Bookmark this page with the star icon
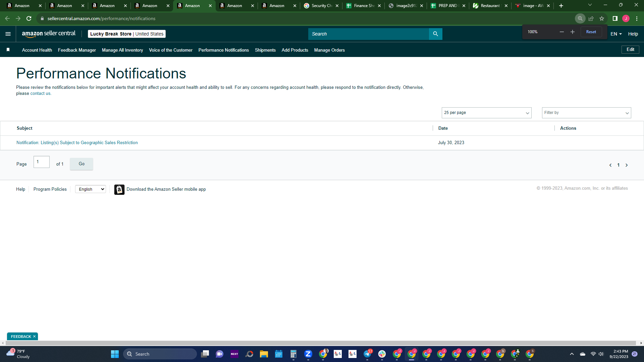 click(602, 18)
